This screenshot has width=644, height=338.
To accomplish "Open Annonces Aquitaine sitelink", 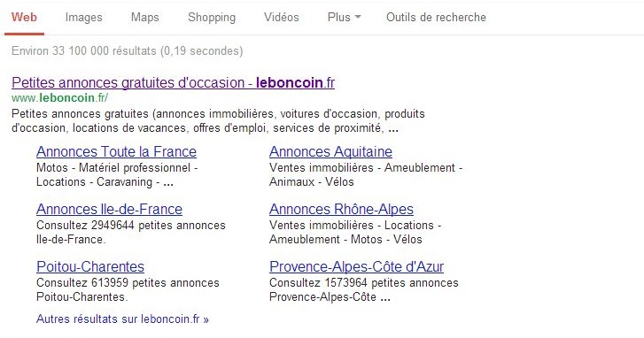I will 330,152.
